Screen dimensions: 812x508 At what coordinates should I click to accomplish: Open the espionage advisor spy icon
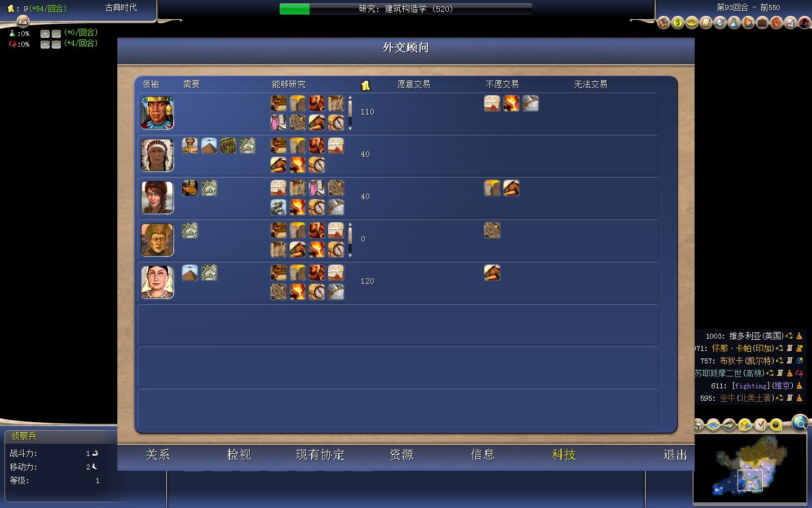[804, 23]
